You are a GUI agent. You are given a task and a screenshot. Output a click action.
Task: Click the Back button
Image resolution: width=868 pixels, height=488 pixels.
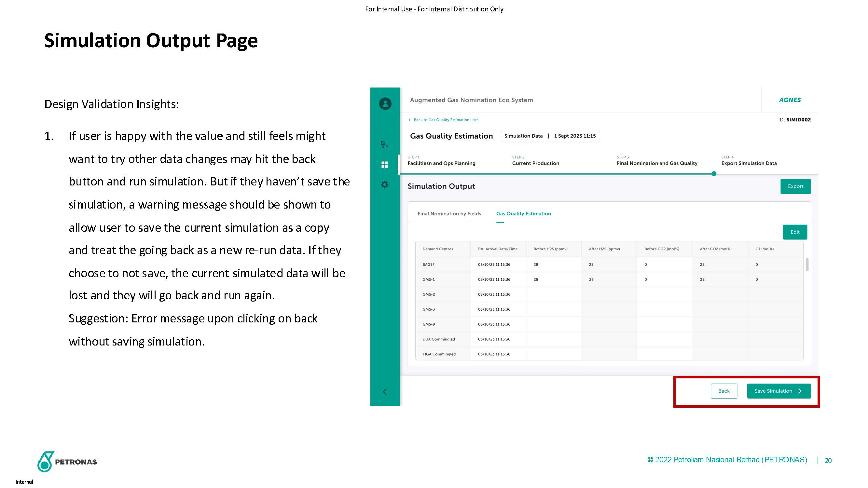coord(723,391)
